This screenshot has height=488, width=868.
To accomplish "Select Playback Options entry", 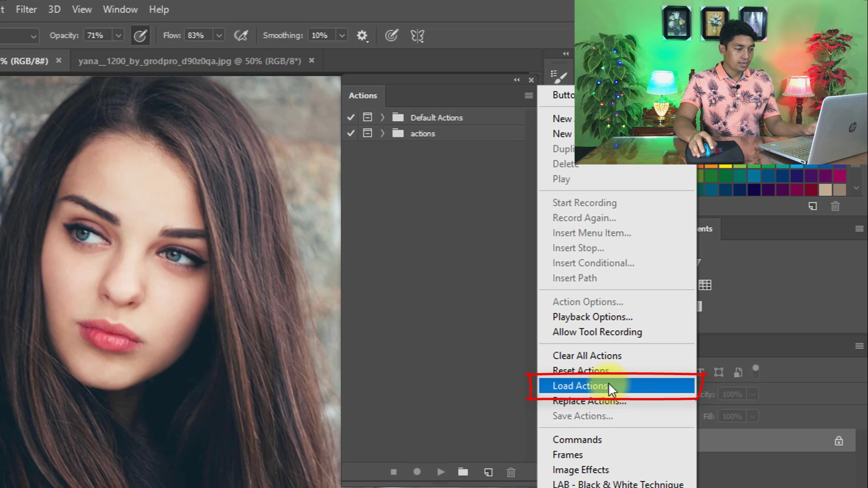I will tap(592, 317).
